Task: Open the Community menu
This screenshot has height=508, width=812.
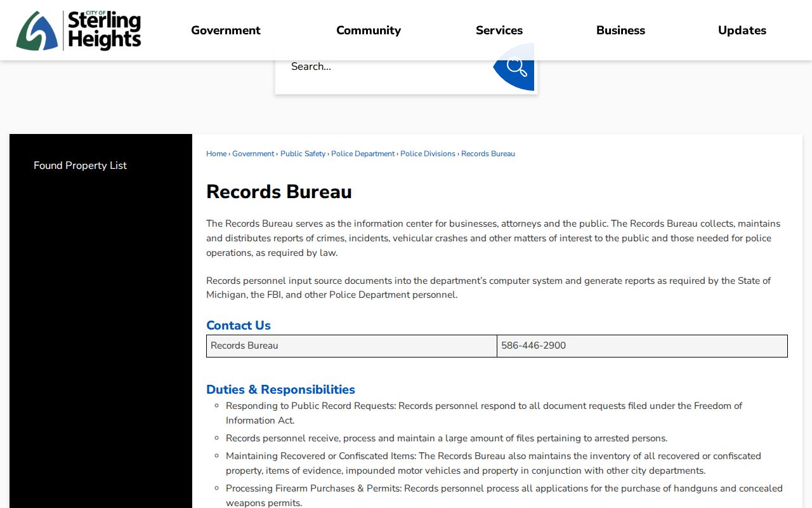Action: [x=369, y=30]
